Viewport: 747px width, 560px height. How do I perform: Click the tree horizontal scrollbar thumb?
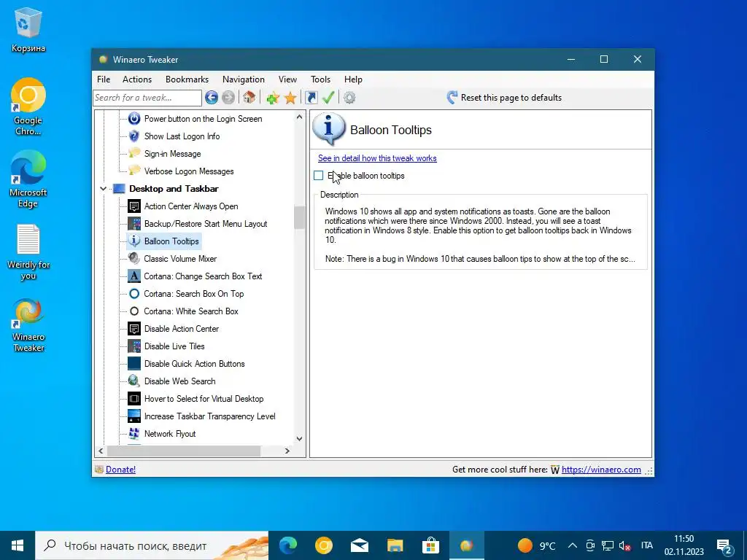[184, 451]
